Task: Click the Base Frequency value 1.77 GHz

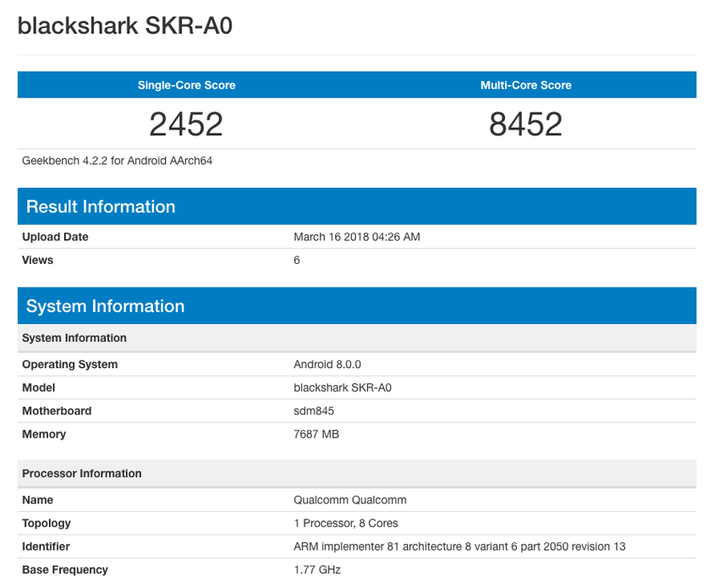Action: [316, 569]
